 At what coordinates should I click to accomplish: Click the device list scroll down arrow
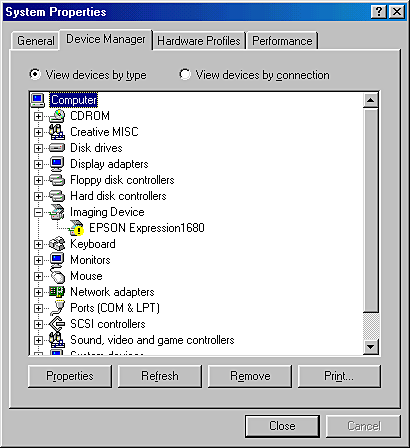coord(371,347)
